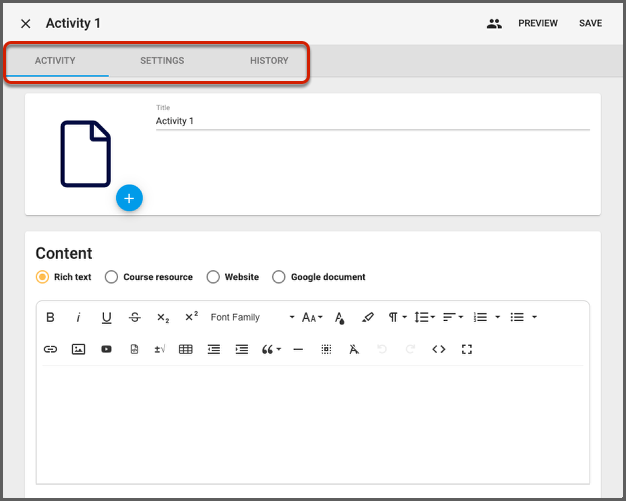
Task: Expand the font size dropdown
Action: point(312,317)
